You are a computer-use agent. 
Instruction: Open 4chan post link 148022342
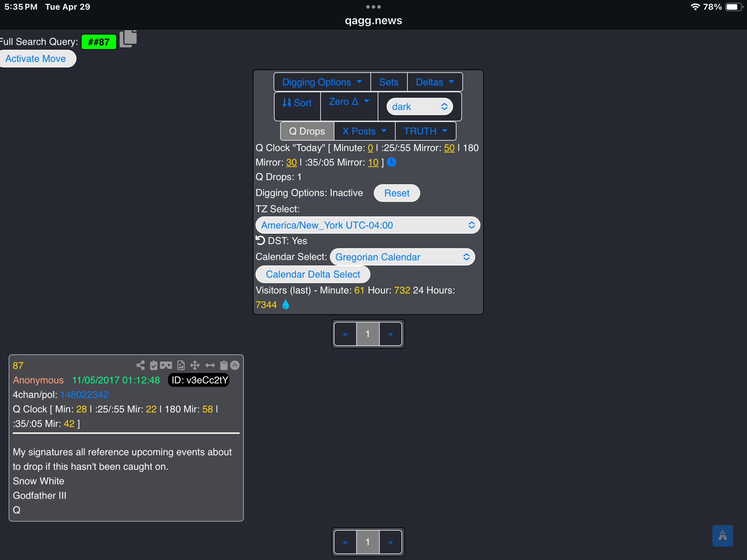point(84,395)
